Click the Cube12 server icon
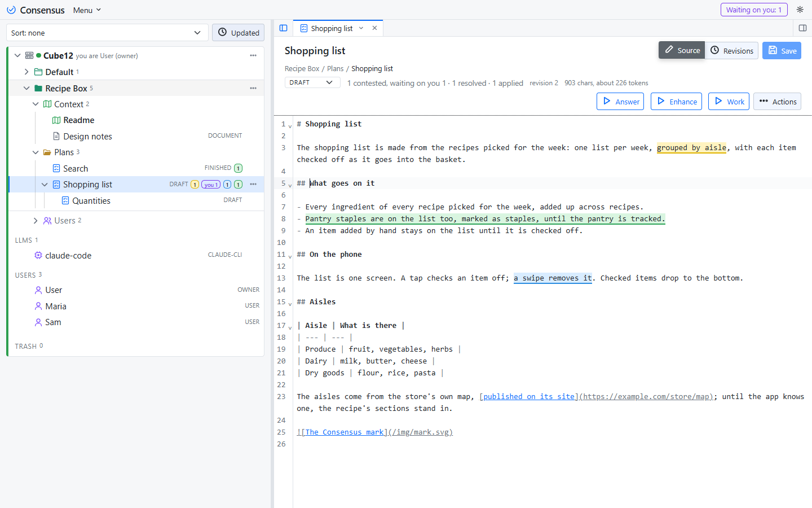 click(29, 55)
